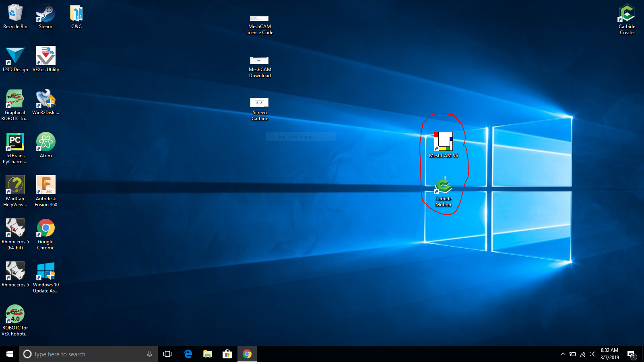Select the Carbide Motion desktop shortcut

pyautogui.click(x=444, y=192)
